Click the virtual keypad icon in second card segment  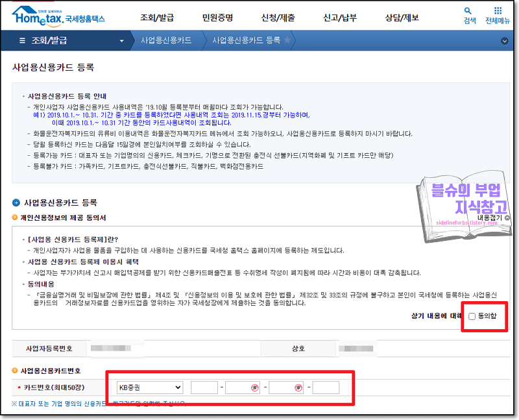click(254, 387)
